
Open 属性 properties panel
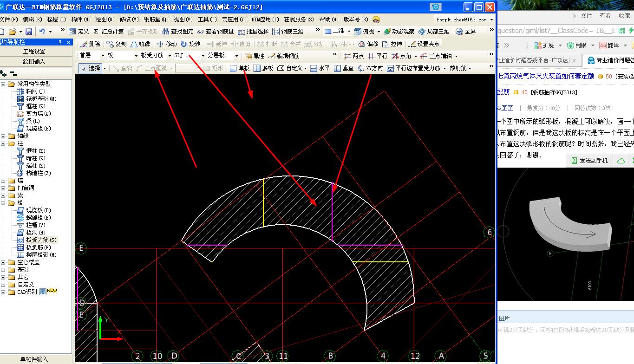[x=255, y=56]
